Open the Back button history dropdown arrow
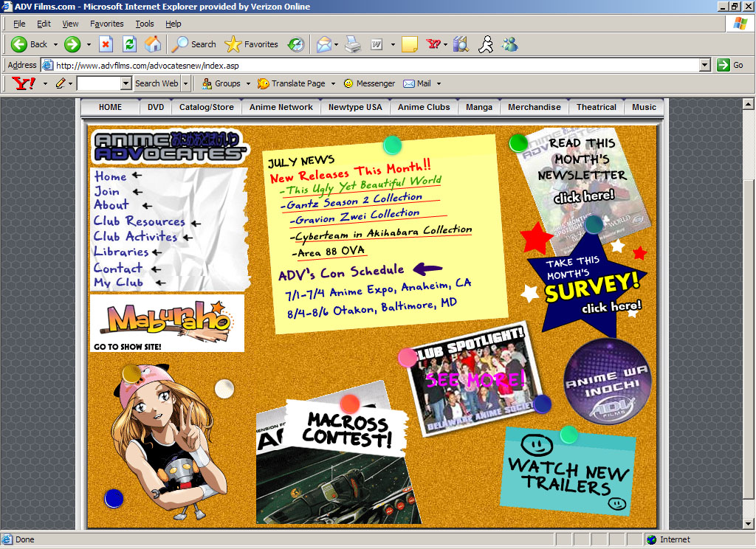 (x=54, y=44)
